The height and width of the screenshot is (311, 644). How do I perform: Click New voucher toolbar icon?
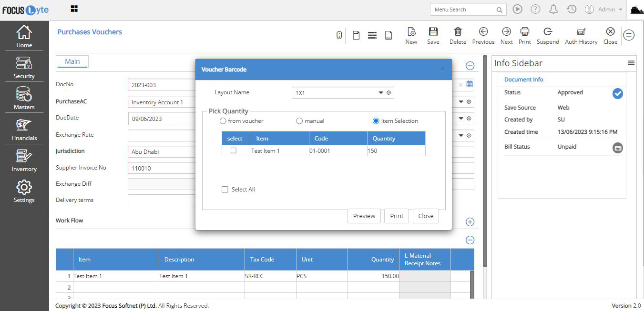[x=411, y=36]
